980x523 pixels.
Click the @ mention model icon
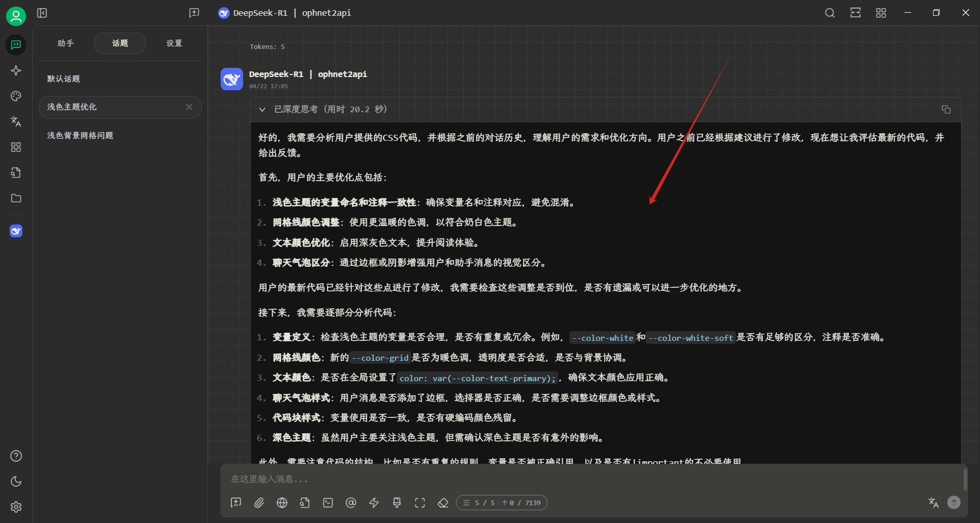tap(351, 503)
